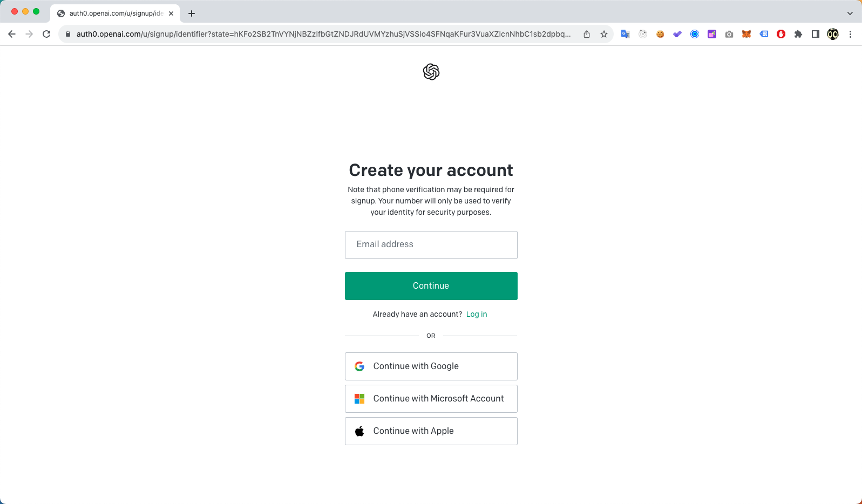Bookmark this page with the star icon
862x504 pixels.
coord(604,34)
